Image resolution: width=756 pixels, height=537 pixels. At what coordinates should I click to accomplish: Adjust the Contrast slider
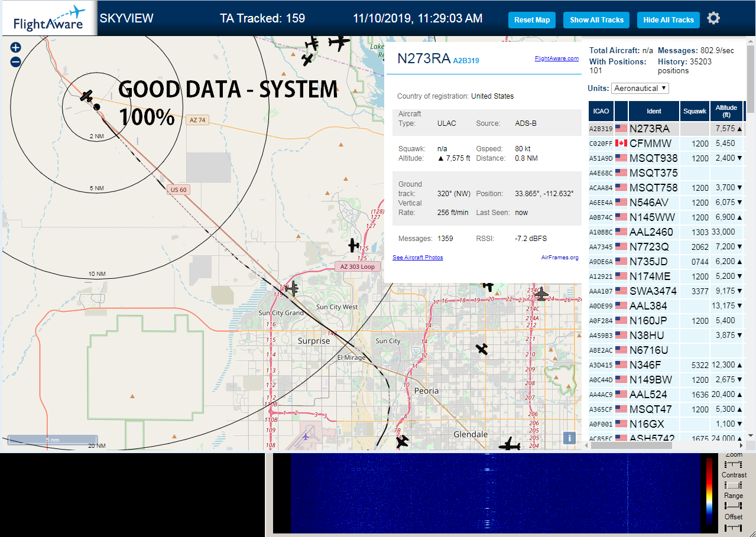[x=734, y=485]
